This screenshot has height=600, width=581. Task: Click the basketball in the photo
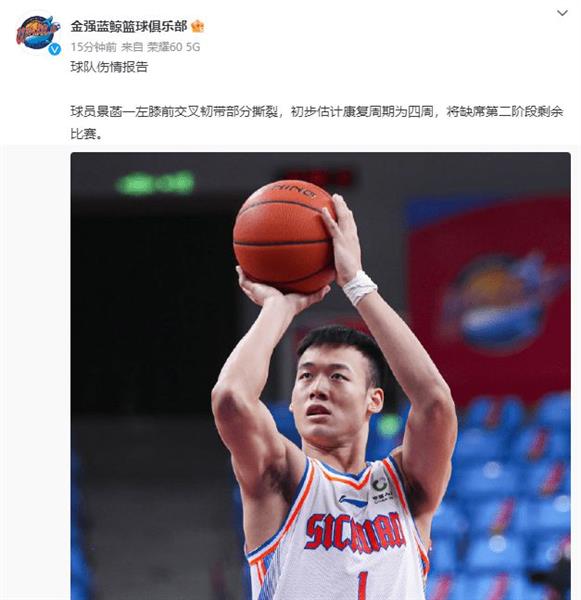tap(284, 236)
